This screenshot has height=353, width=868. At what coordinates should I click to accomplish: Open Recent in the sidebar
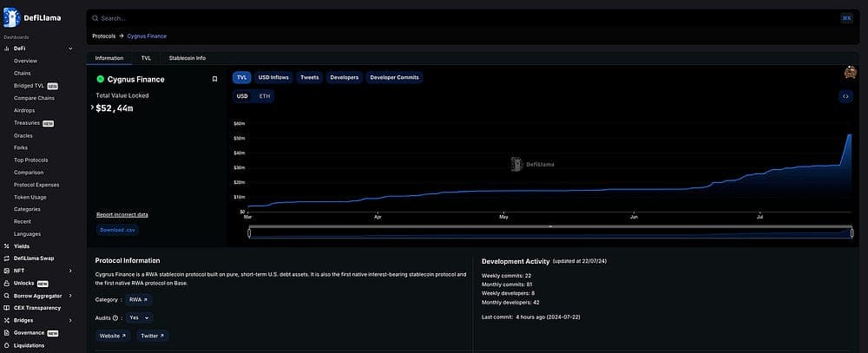pos(23,221)
